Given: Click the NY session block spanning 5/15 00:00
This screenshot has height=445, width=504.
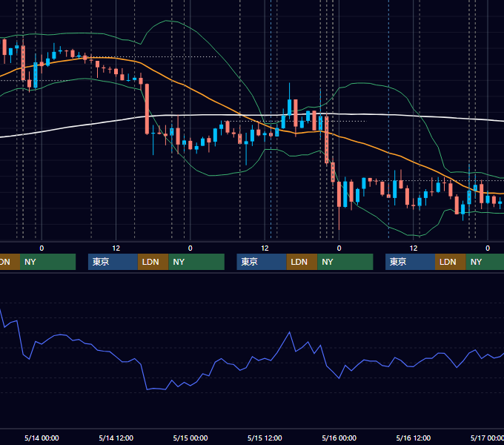Looking at the screenshot, I should coord(196,262).
